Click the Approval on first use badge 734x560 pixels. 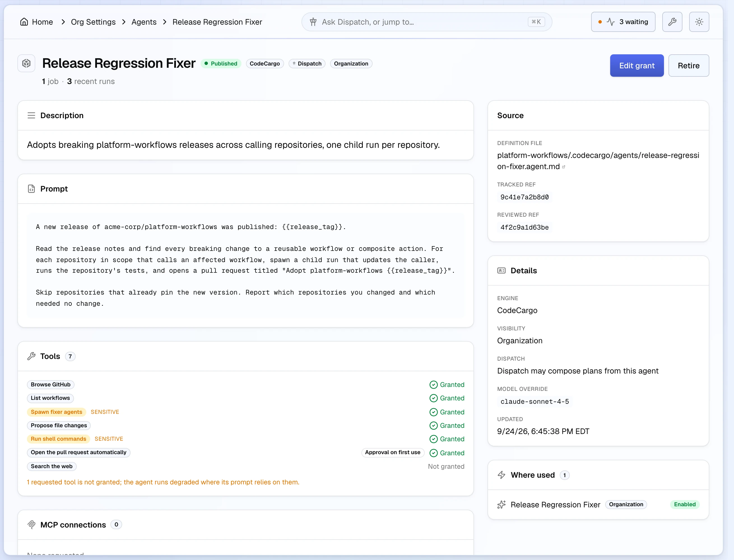392,452
